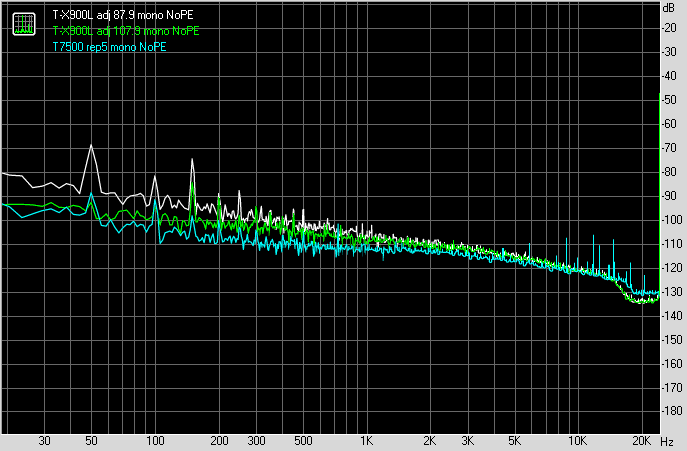Click the -20 value on the dB axis
Image resolution: width=687 pixels, height=451 pixels.
pos(669,28)
